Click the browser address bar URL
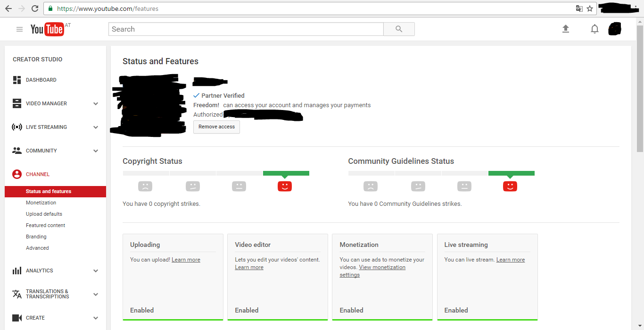Screen dimensions: 644x330 coord(107,8)
